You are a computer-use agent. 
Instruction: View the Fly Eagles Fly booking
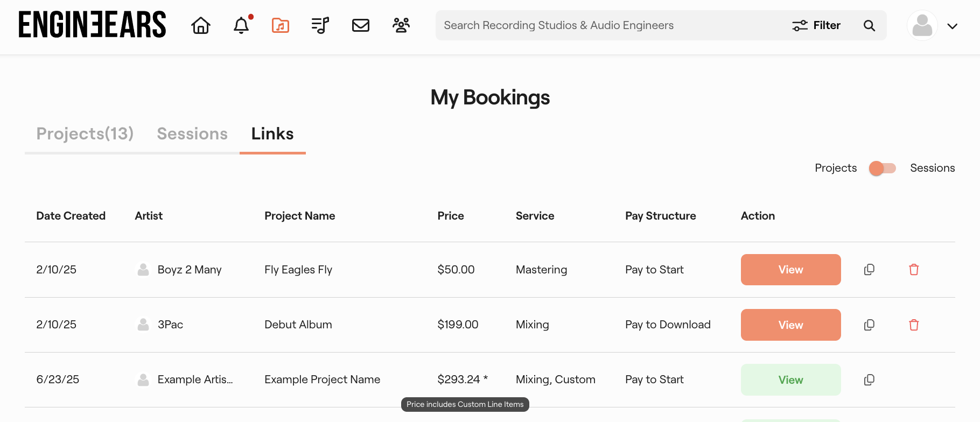(790, 270)
